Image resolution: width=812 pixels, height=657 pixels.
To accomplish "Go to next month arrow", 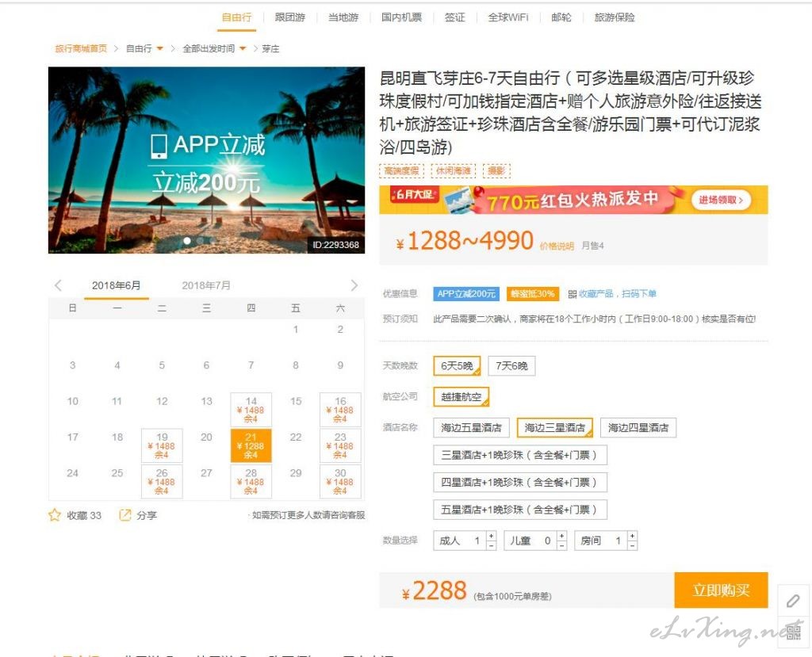I will point(354,285).
